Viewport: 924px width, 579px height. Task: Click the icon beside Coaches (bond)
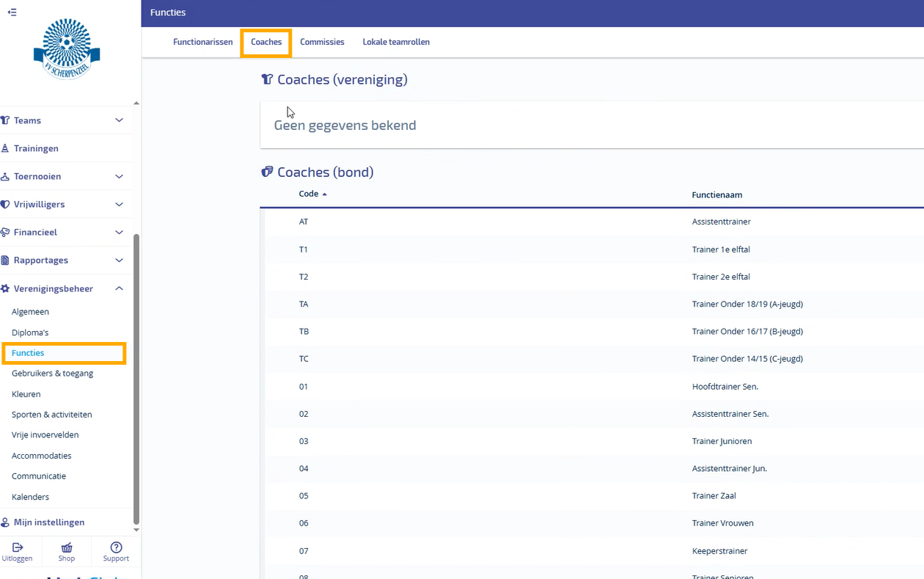click(x=268, y=172)
